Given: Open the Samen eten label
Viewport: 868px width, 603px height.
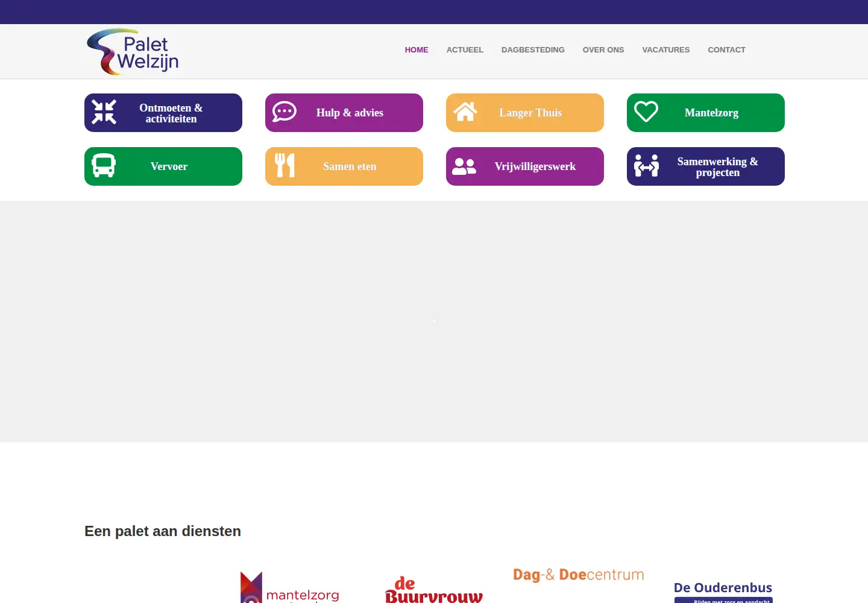Looking at the screenshot, I should coord(350,166).
